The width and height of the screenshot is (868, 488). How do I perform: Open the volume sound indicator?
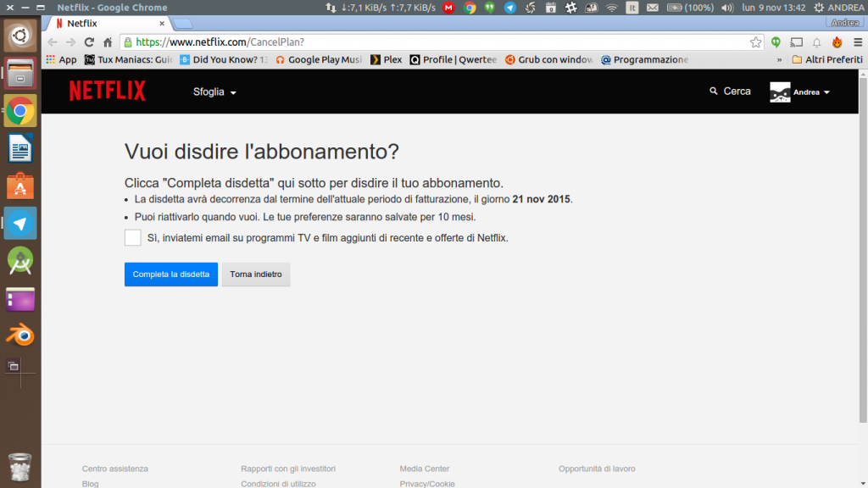point(726,8)
